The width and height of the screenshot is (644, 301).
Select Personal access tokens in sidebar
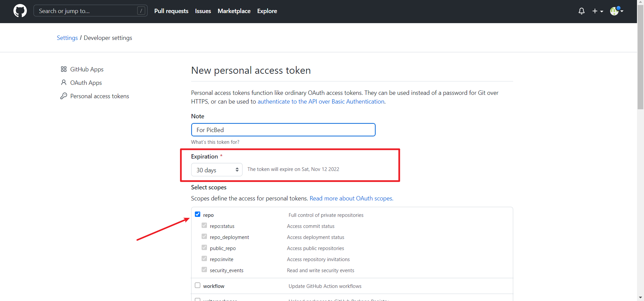[x=100, y=96]
